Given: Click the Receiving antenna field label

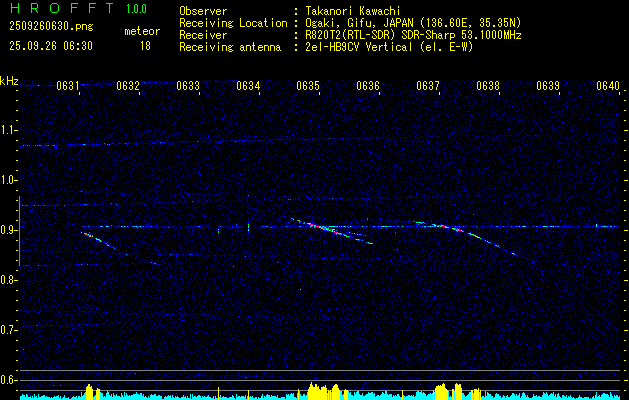Looking at the screenshot, I should point(230,47).
